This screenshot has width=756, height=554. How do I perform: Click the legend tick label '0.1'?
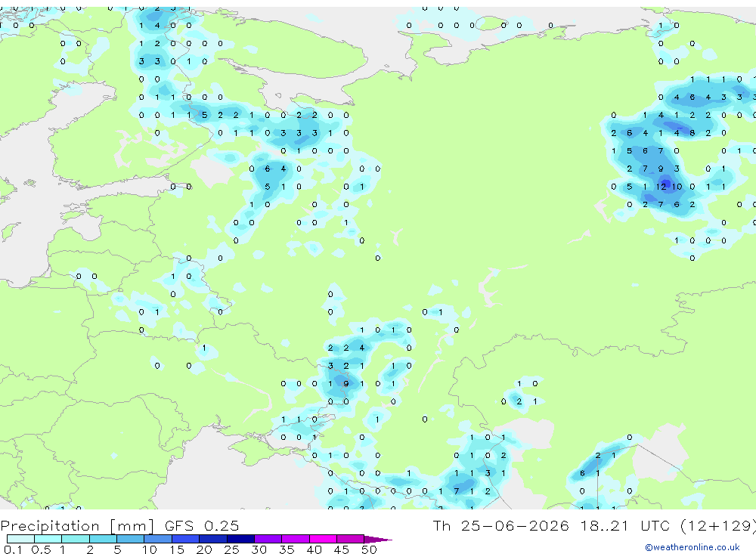[x=13, y=549]
